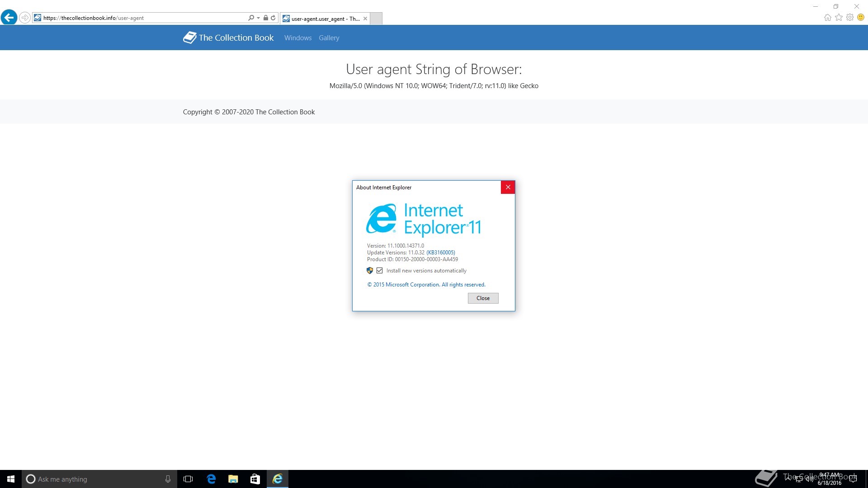Open the Tools gear icon
The height and width of the screenshot is (488, 868).
(x=850, y=18)
